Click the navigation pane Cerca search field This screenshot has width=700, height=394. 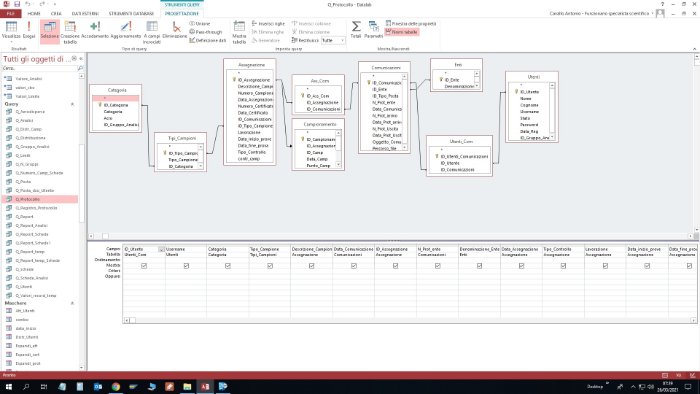tap(40, 68)
